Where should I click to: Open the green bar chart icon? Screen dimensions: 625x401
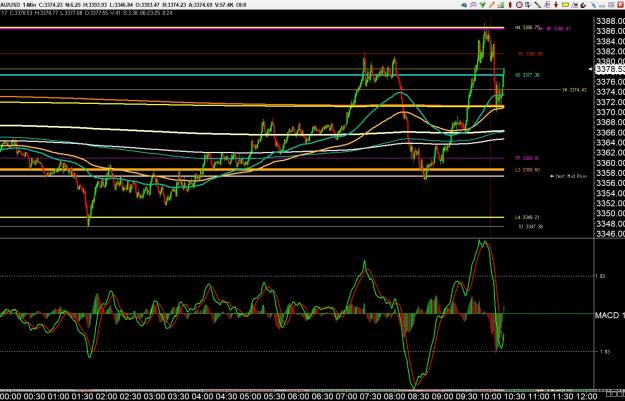point(501,5)
